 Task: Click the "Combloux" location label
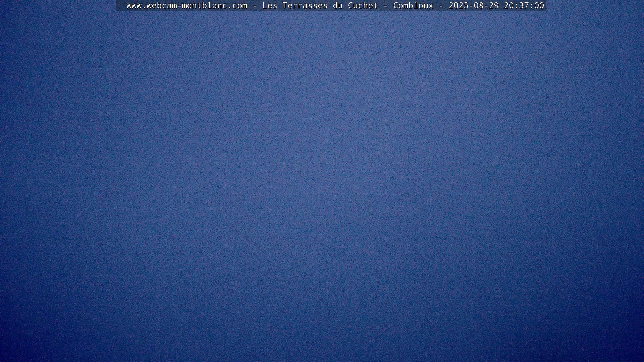pos(413,6)
